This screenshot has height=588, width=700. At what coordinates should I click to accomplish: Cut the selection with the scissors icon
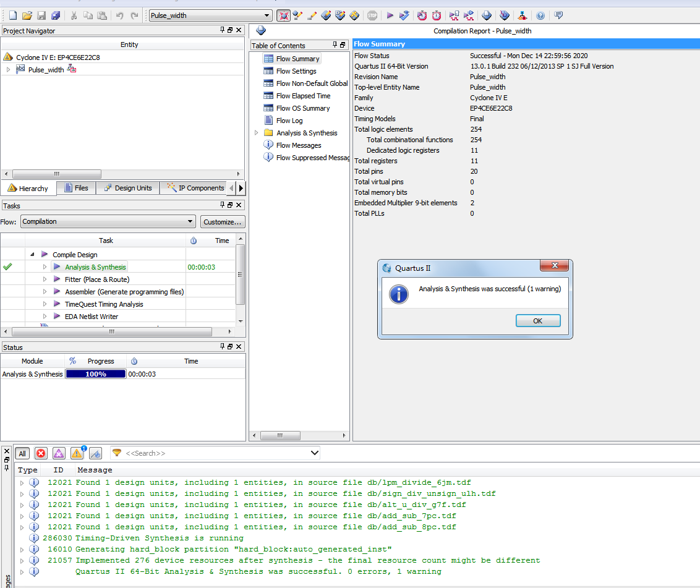click(x=74, y=15)
